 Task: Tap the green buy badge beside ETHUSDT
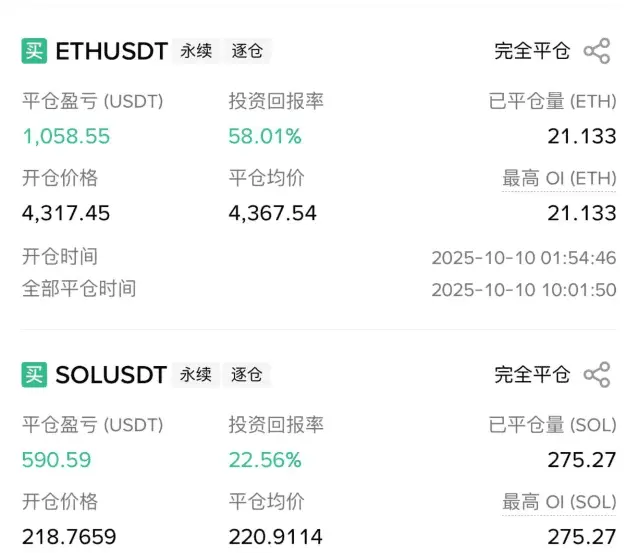(34, 51)
